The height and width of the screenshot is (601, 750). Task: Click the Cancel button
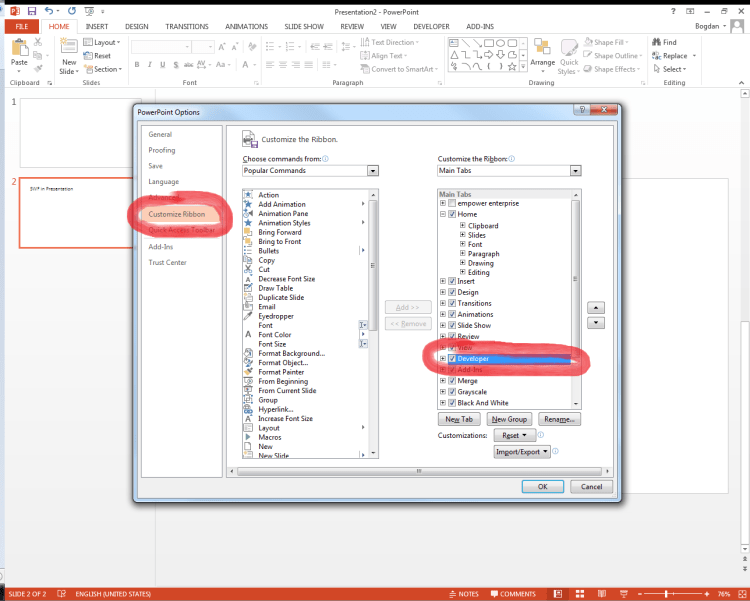[591, 487]
